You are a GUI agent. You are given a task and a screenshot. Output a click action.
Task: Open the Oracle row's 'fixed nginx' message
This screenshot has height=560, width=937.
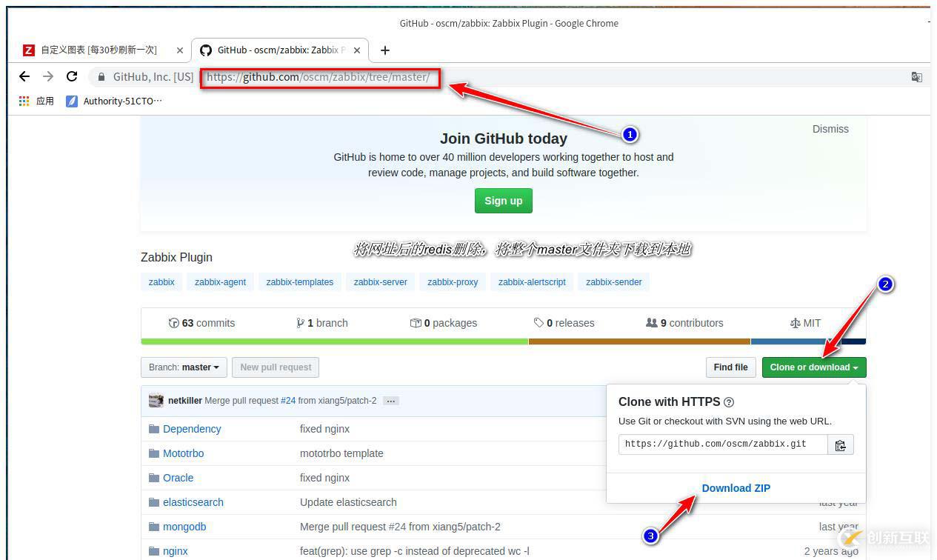(x=324, y=478)
